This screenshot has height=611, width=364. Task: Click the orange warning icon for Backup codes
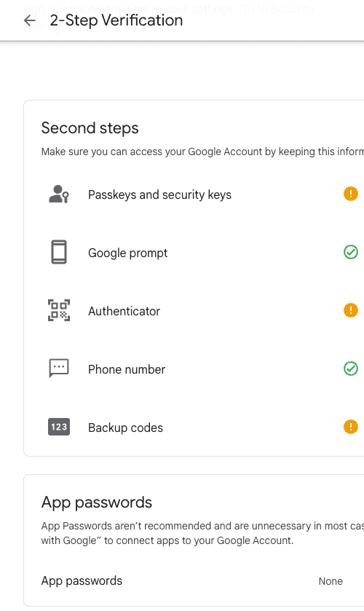351,427
